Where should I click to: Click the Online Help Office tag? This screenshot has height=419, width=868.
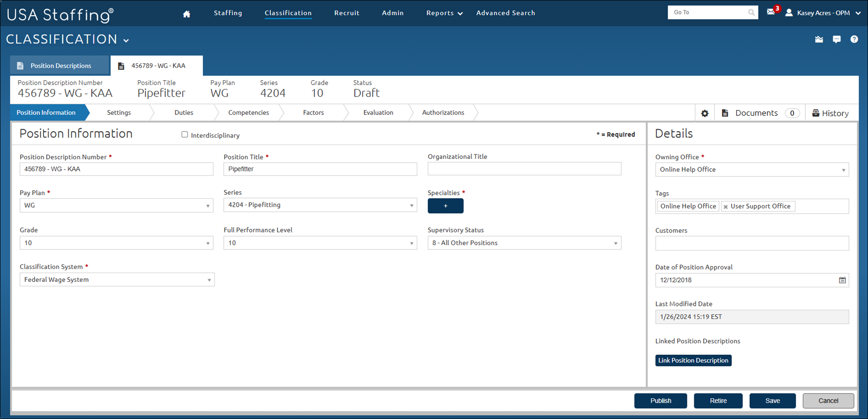(688, 206)
